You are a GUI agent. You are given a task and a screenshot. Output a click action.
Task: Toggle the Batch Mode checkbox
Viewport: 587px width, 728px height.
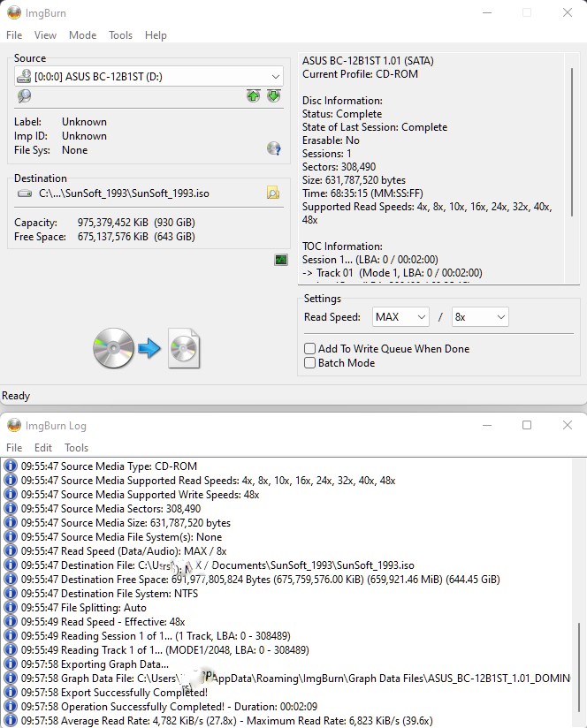point(310,363)
